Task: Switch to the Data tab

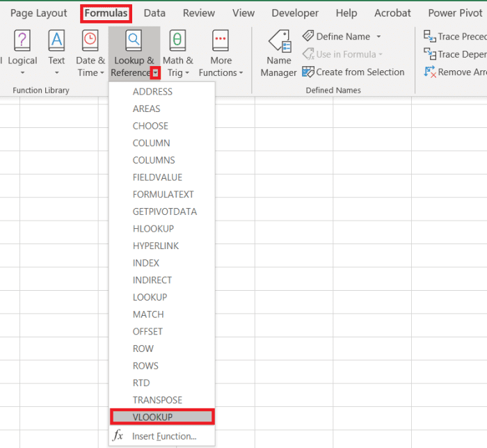Action: coord(154,13)
